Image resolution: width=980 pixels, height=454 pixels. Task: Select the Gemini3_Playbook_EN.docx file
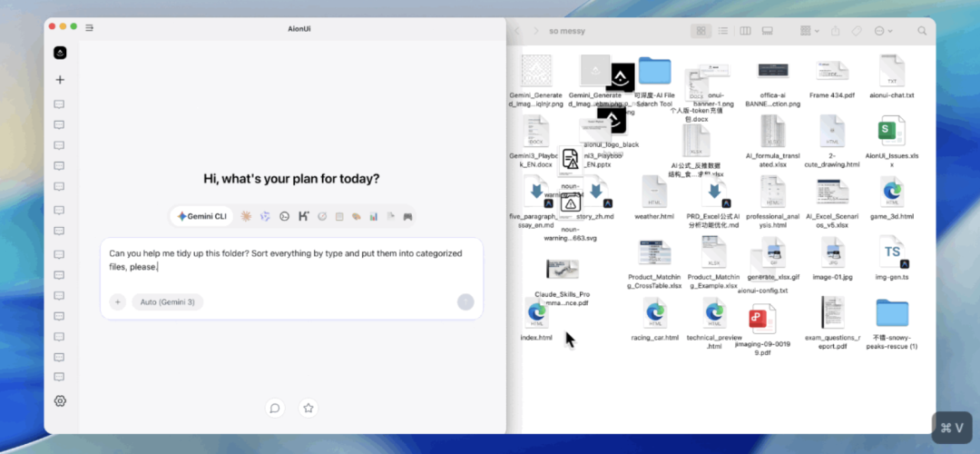click(x=536, y=132)
